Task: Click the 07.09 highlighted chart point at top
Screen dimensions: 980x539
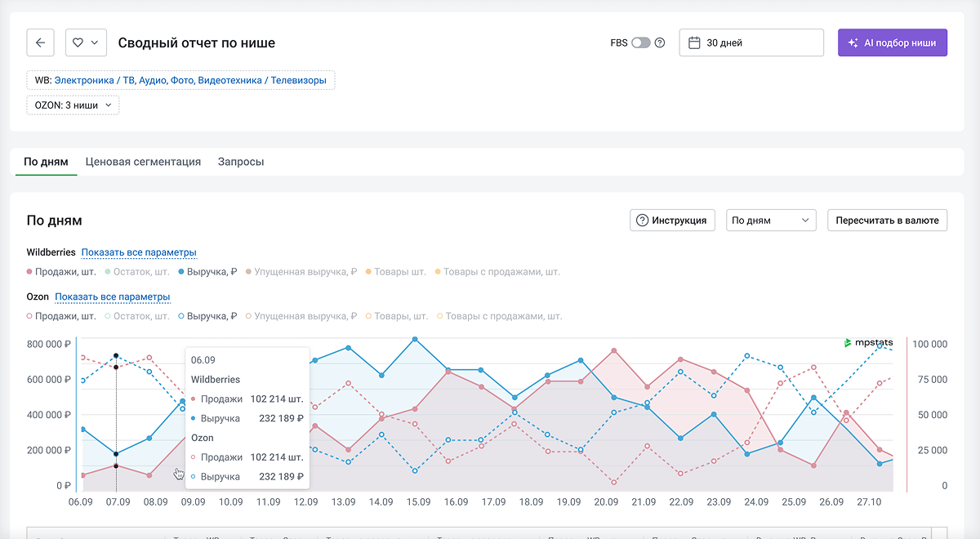Action: point(116,356)
